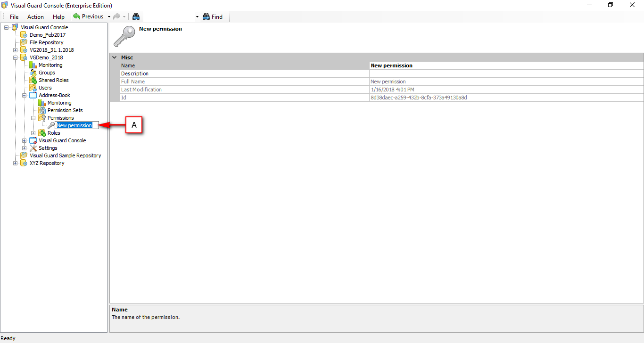Viewport: 644px width, 343px height.
Task: Click the Previous navigation button
Action: 90,16
